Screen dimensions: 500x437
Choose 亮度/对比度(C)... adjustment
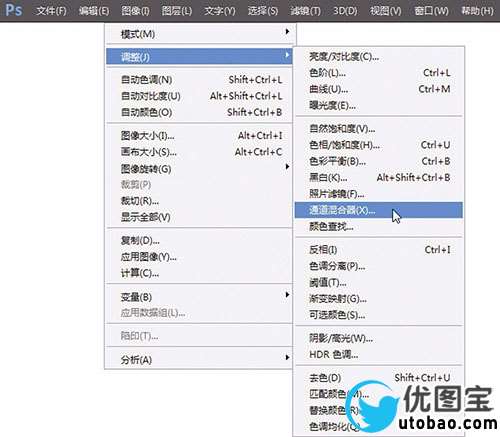[x=379, y=57]
